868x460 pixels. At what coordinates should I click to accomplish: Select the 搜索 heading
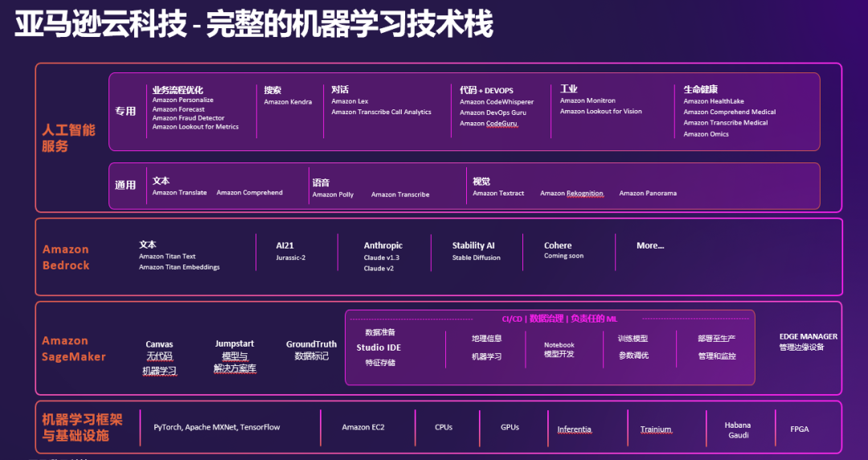[x=272, y=90]
